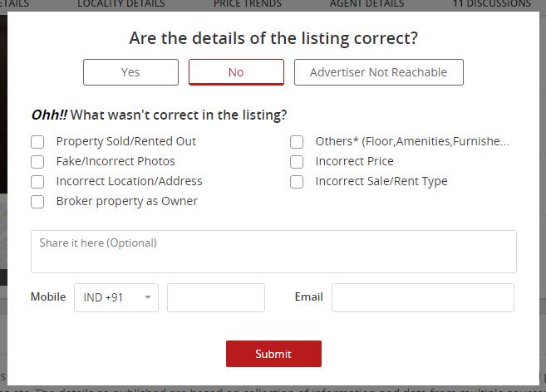
Task: Open the IND +91 country code dropdown
Action: pos(116,297)
